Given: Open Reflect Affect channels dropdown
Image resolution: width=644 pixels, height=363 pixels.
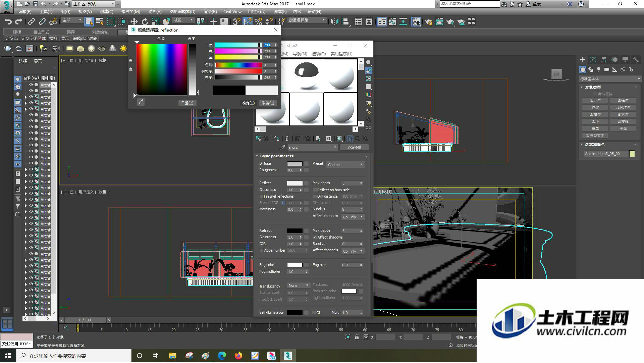Looking at the screenshot, I should [353, 217].
